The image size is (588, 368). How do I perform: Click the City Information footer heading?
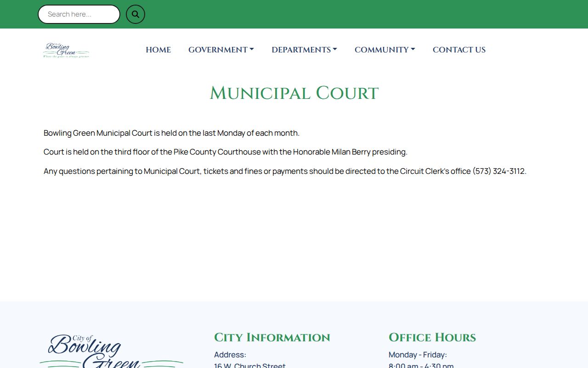[x=272, y=337]
